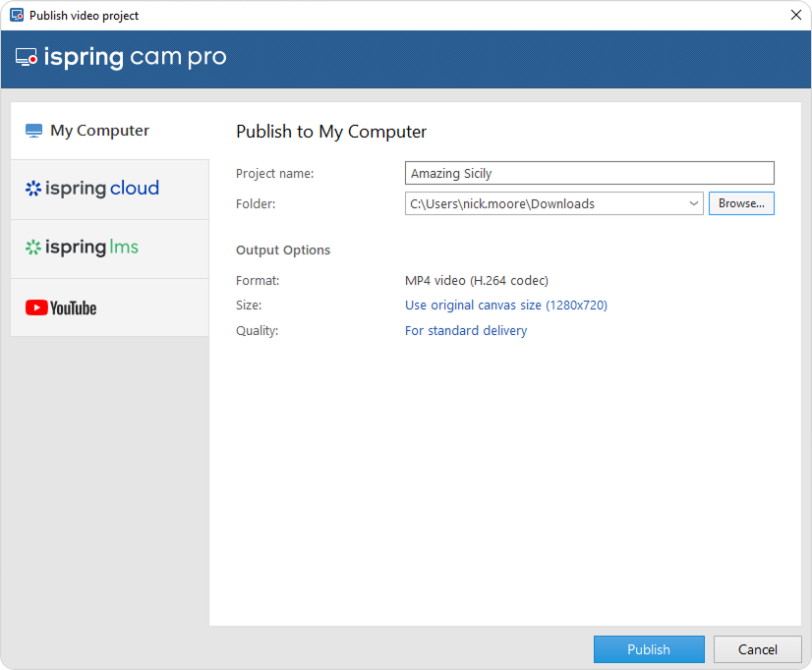This screenshot has height=670, width=812.
Task: Open the ispring lms publishing tab
Action: [x=91, y=248]
